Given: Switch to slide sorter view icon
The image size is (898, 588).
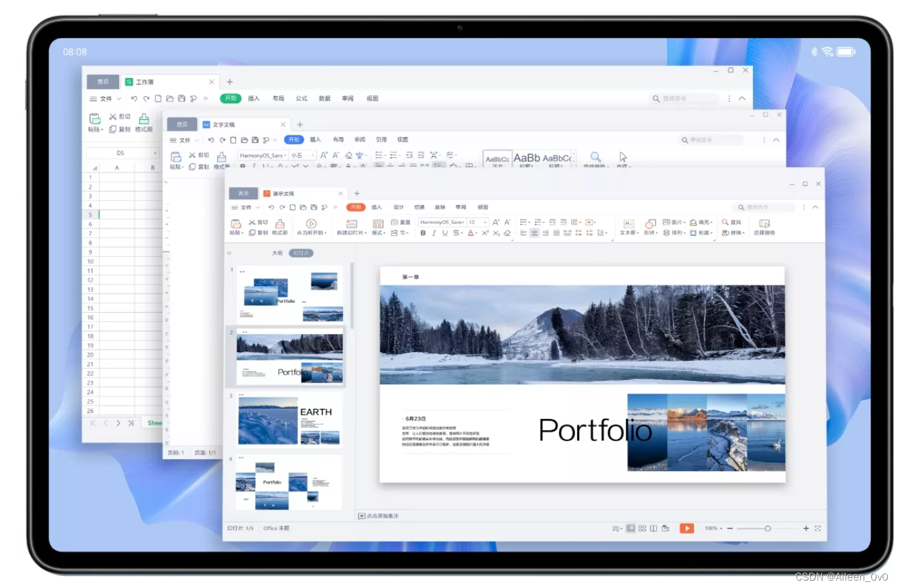Looking at the screenshot, I should point(642,528).
